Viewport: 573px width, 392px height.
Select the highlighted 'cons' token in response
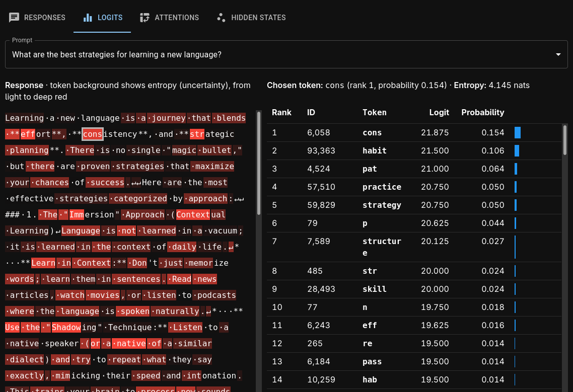(x=93, y=134)
